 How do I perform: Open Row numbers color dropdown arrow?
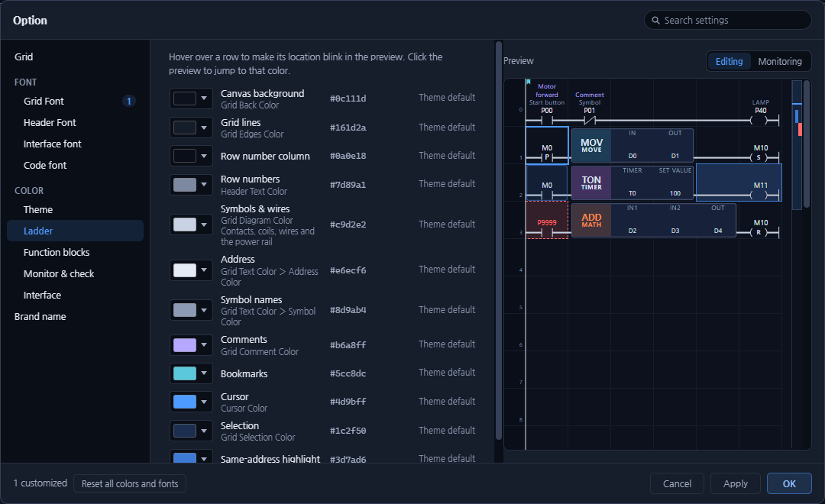204,184
